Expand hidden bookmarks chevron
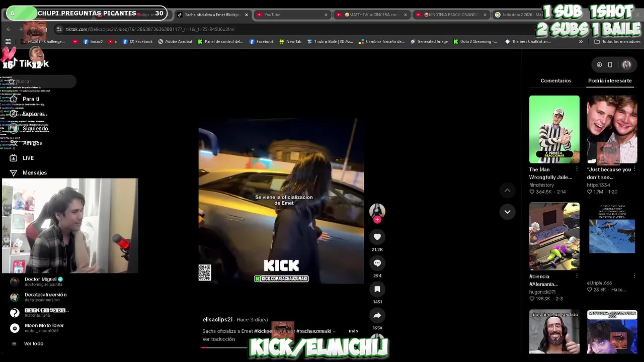 point(581,42)
